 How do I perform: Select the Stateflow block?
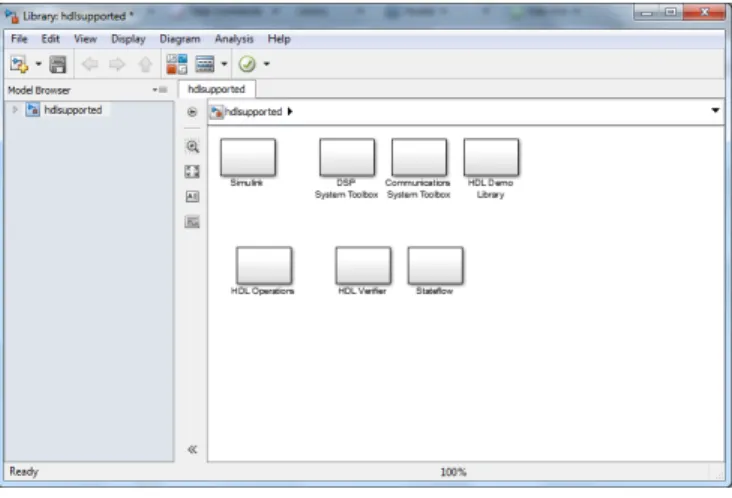(436, 265)
